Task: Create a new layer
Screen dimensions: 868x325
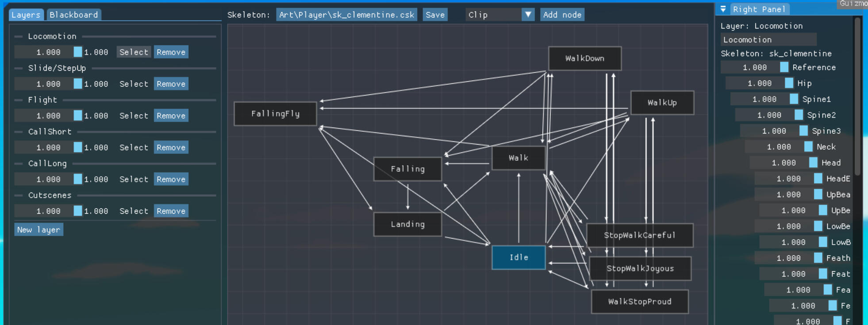Action: tap(38, 229)
